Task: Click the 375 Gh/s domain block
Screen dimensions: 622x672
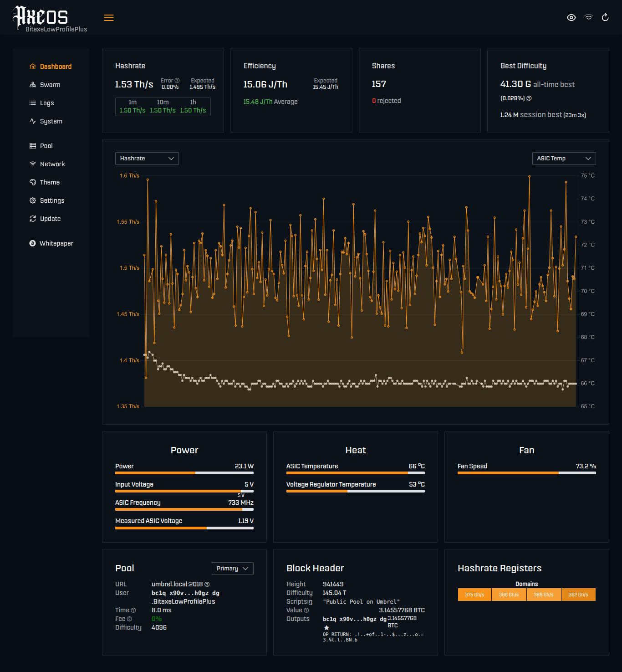Action: pyautogui.click(x=474, y=595)
